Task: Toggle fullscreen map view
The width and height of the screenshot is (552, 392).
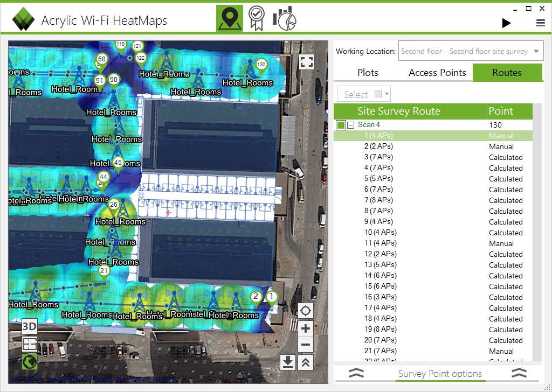Action: point(306,62)
